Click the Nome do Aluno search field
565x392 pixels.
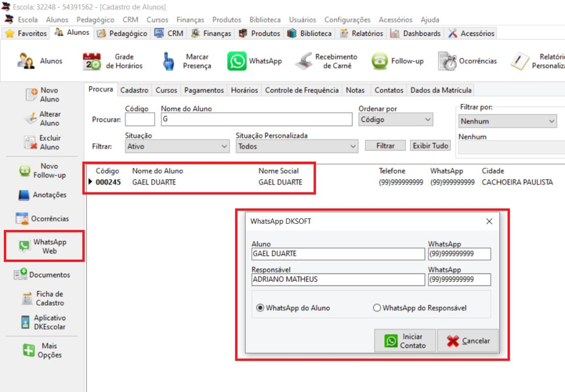[x=257, y=120]
